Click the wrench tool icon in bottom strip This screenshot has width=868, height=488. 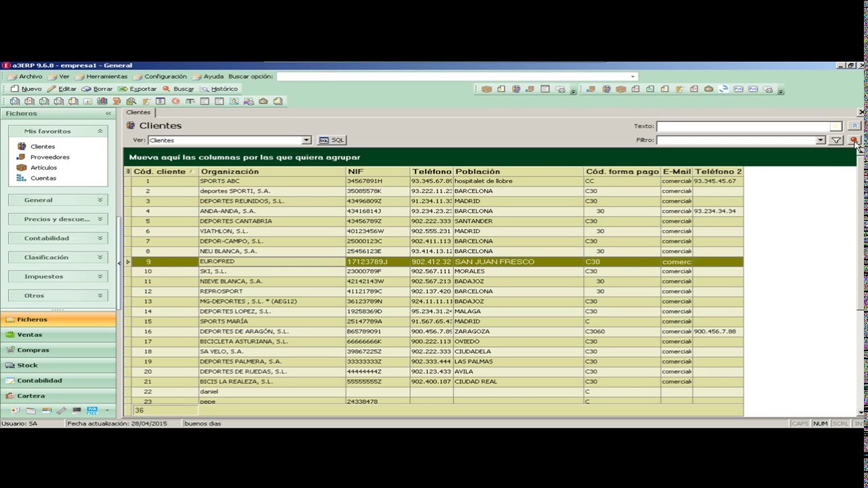point(62,411)
